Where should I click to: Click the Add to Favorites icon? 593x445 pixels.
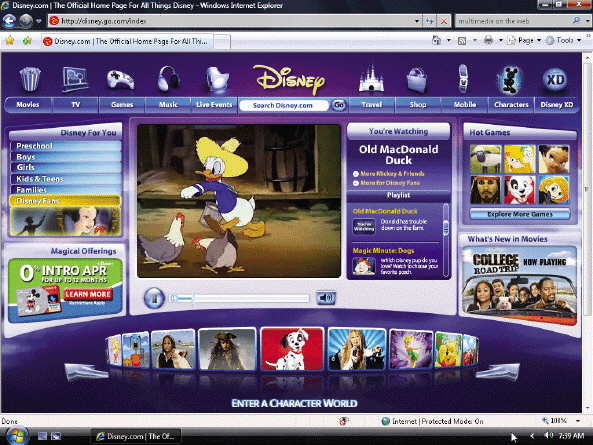click(27, 40)
